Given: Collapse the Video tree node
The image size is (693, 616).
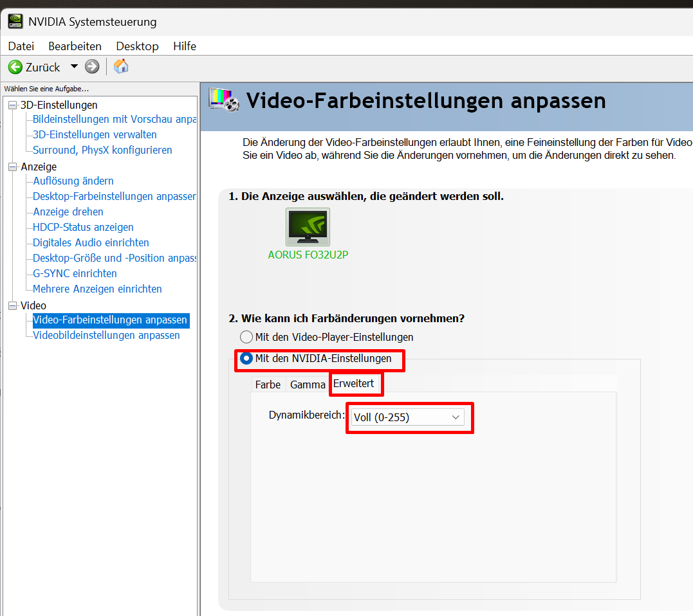Looking at the screenshot, I should pos(13,305).
